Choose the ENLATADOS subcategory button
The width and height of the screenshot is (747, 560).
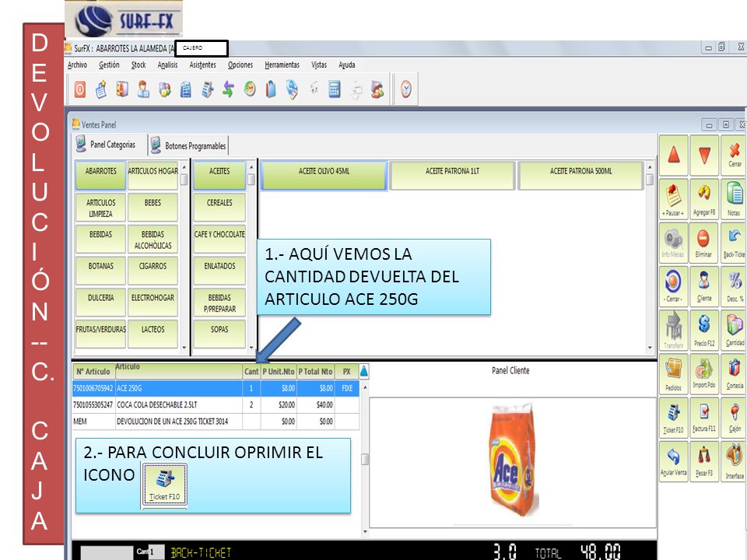click(219, 271)
